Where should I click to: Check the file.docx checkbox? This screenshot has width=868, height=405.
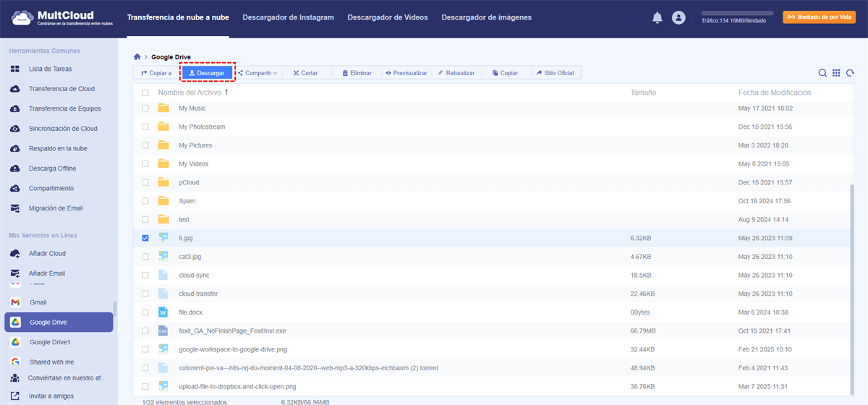(x=145, y=312)
